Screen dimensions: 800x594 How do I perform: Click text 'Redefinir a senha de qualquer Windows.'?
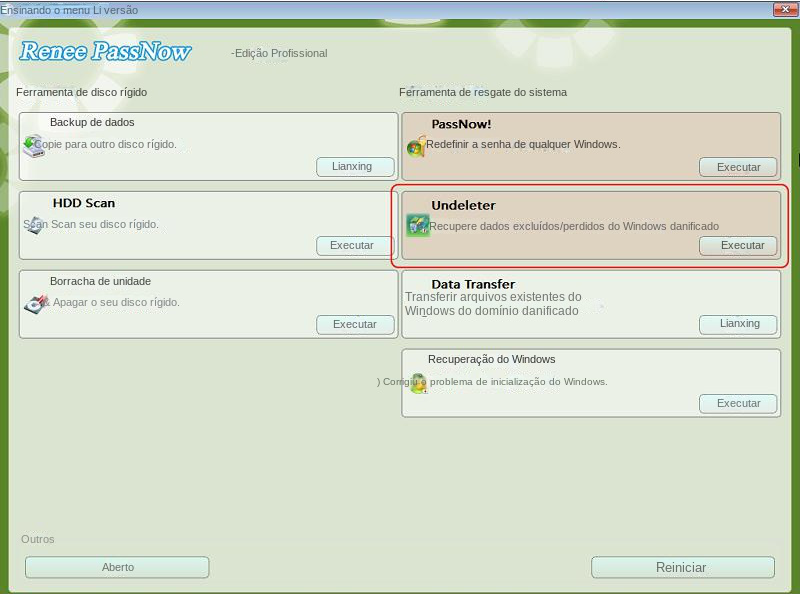click(x=523, y=144)
